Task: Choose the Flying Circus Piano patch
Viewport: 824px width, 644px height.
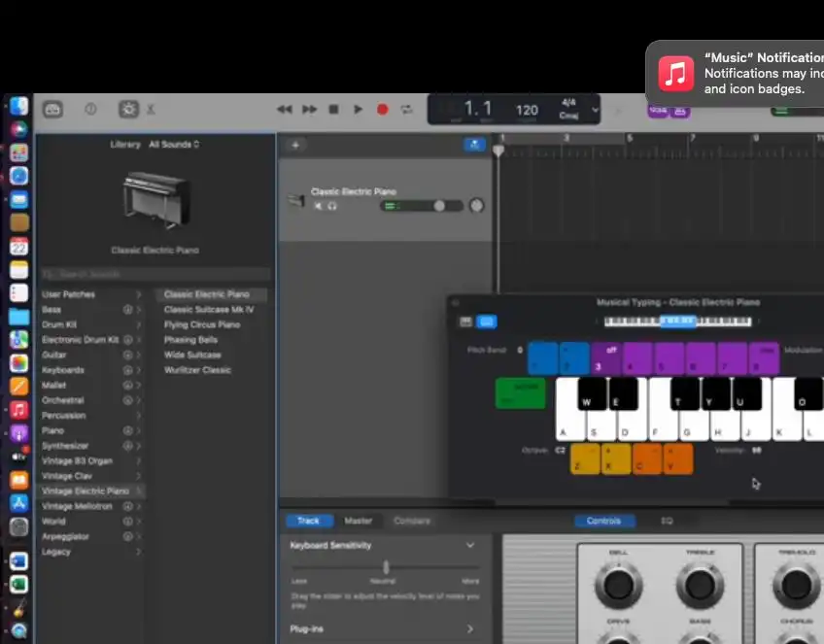Action: (x=202, y=324)
